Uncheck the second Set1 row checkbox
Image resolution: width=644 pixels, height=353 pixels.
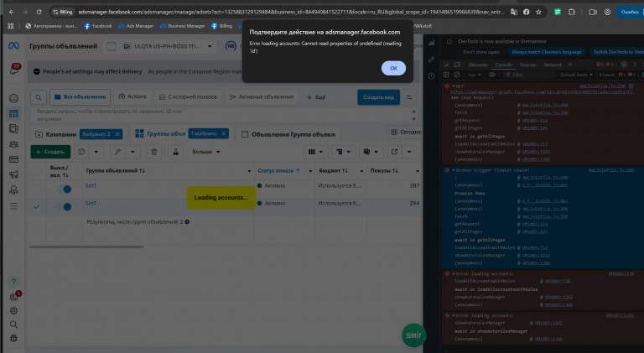tap(37, 206)
